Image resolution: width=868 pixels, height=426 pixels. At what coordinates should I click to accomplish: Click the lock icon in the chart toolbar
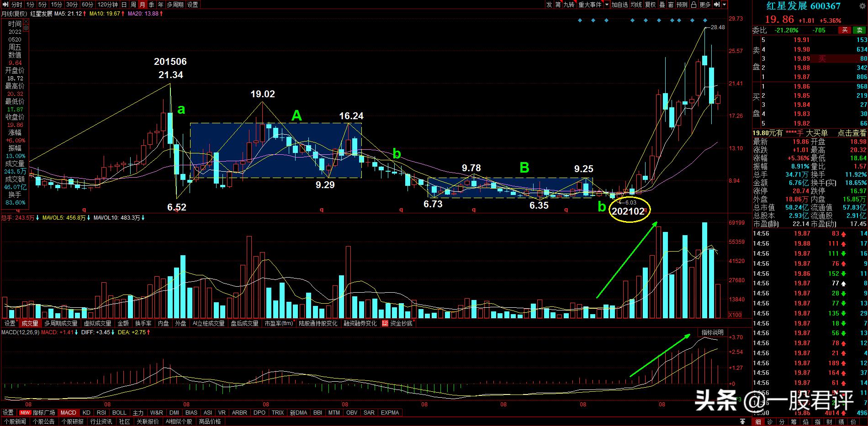694,5
